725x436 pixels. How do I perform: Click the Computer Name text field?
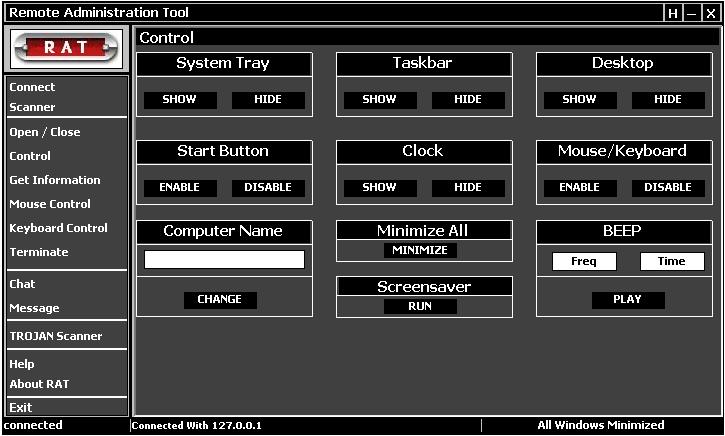coord(224,260)
